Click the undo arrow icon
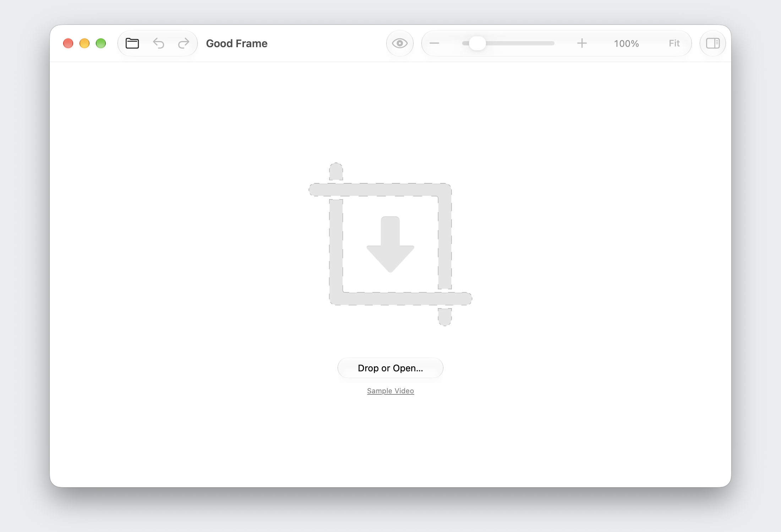 coord(159,43)
